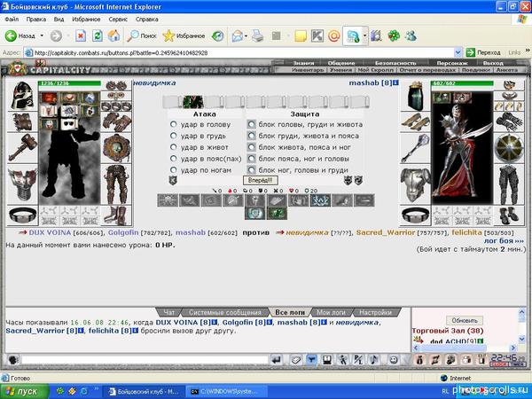The width and height of the screenshot is (532, 399).
Task: Open the Сервис menu
Action: [118, 20]
